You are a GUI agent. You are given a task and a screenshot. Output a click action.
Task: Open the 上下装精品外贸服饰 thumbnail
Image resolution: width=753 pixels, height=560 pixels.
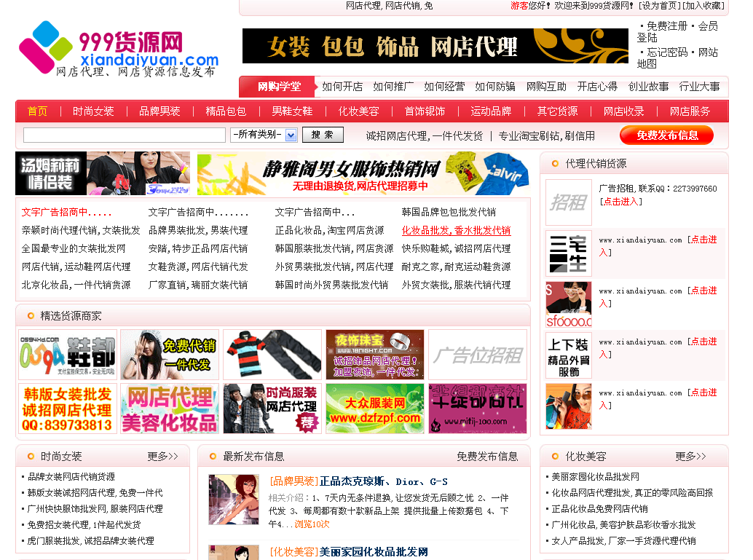pyautogui.click(x=569, y=355)
